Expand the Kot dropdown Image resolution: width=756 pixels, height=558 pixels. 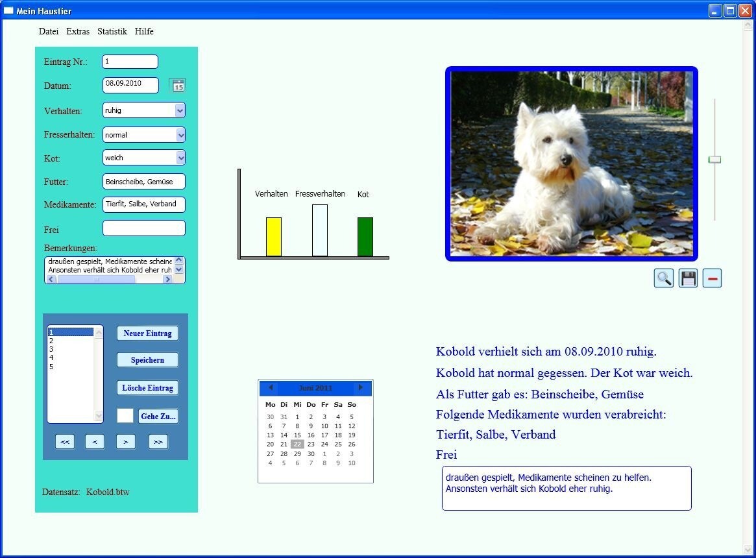[181, 158]
